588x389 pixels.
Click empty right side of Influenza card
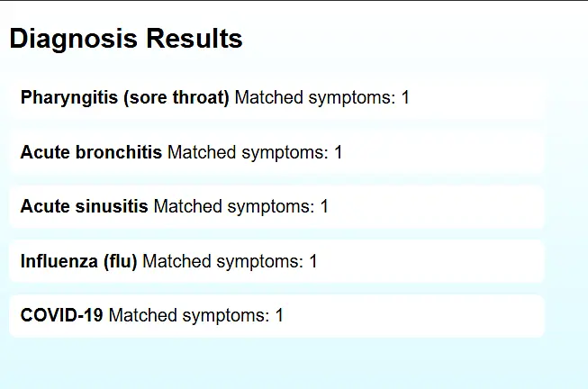coord(450,262)
